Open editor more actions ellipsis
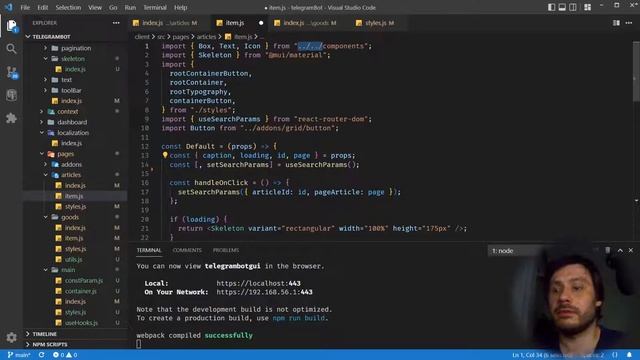 [629, 23]
